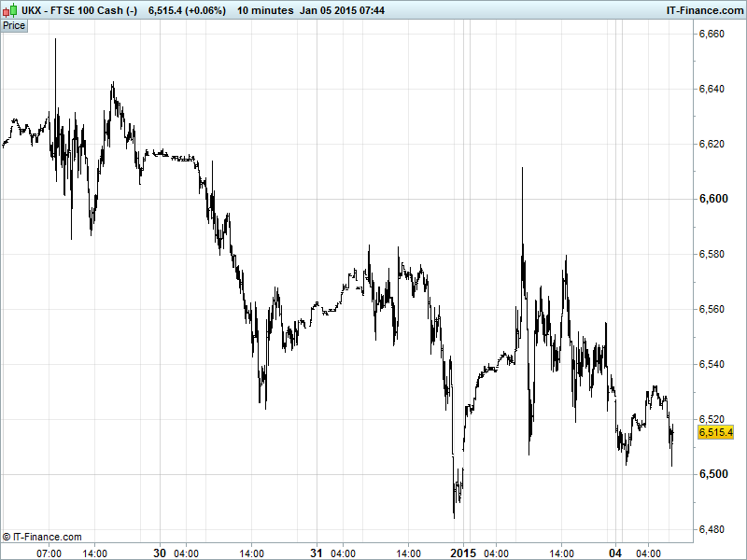The height and width of the screenshot is (560, 747).
Task: Select the 04 date marker on time axis
Action: (616, 553)
